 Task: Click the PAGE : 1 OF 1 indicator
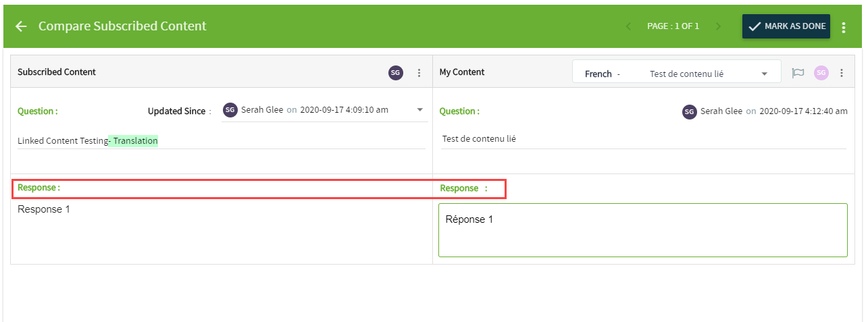(x=673, y=26)
